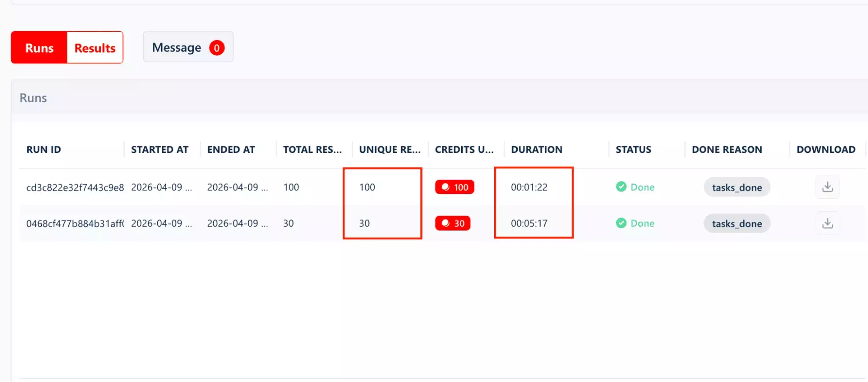
Task: Click green Done checkmark in second row
Action: (x=621, y=223)
